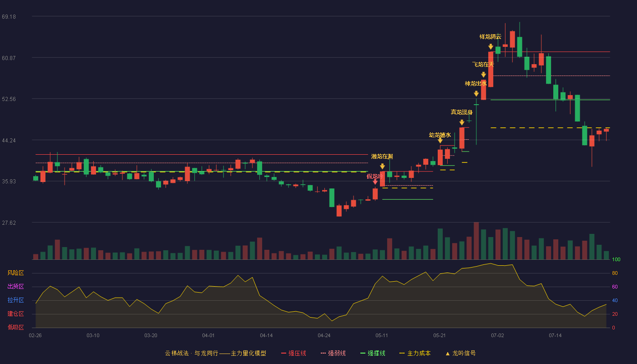Toggle the 云梯战法 主力量化模型 legend entry
The width and height of the screenshot is (637, 364).
coord(215,353)
